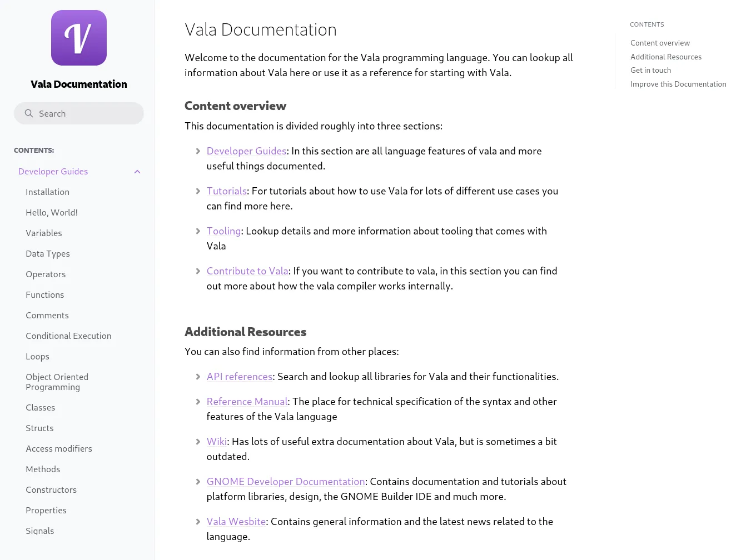Follow the Tooling link
This screenshot has width=756, height=560.
223,231
